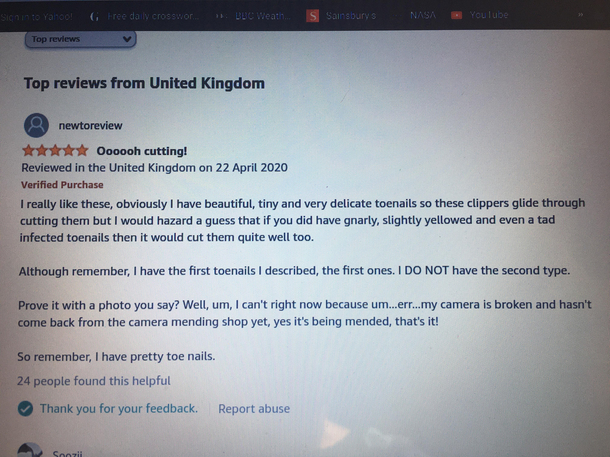Click newtoreview's profile avatar icon

coord(36,125)
